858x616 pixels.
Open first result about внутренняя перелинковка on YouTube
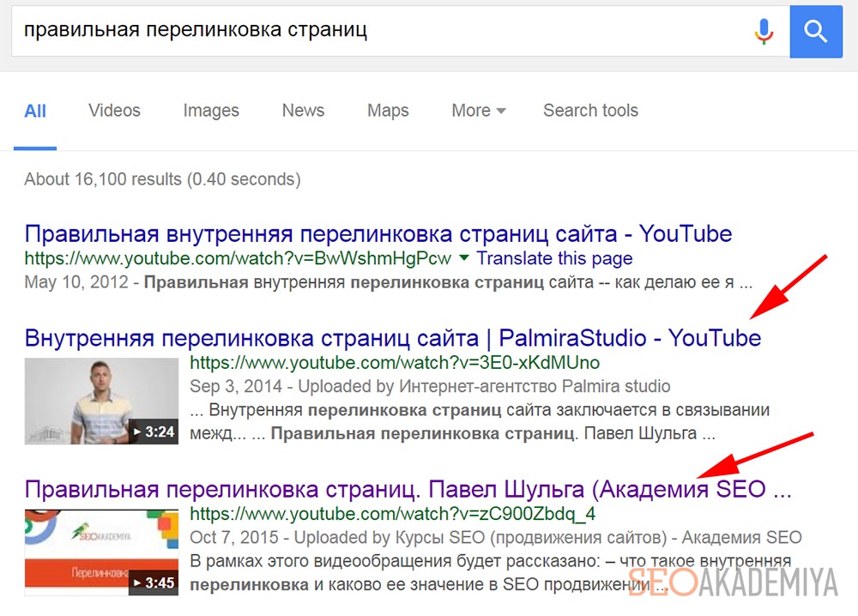click(378, 233)
